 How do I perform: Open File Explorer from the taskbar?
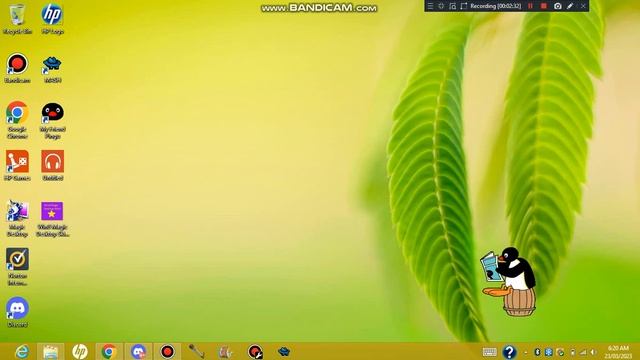[51, 351]
